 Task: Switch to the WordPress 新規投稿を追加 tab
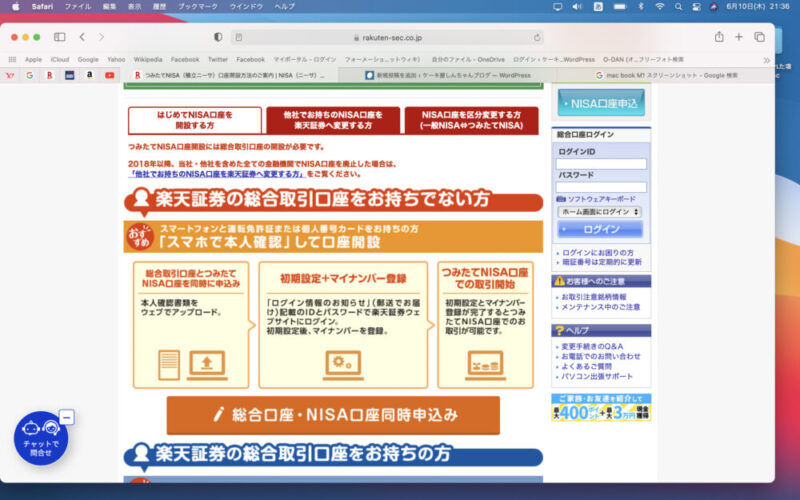[448, 75]
